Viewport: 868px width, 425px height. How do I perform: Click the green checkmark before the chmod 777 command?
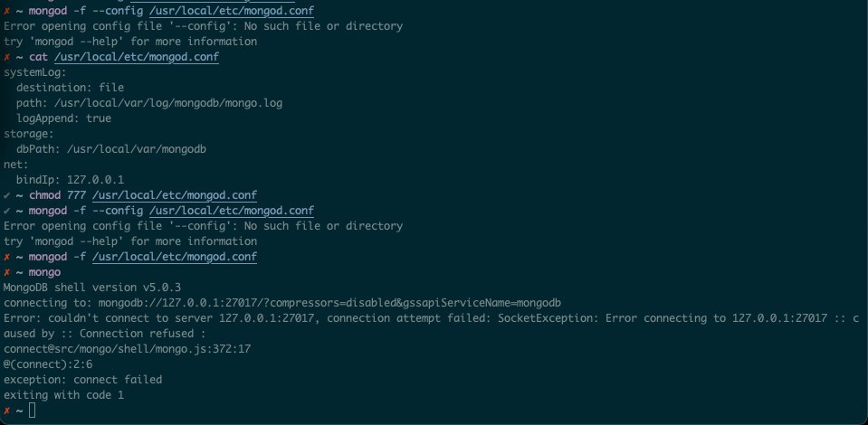(x=7, y=195)
